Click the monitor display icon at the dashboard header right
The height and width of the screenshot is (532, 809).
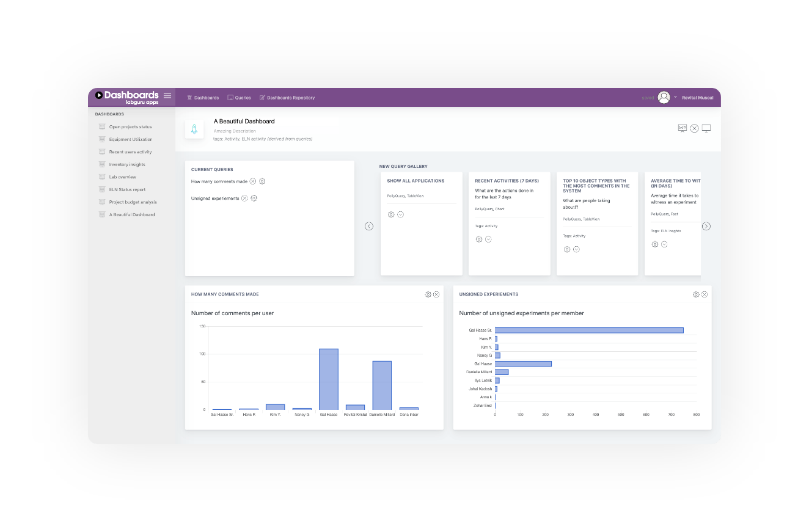pyautogui.click(x=707, y=128)
